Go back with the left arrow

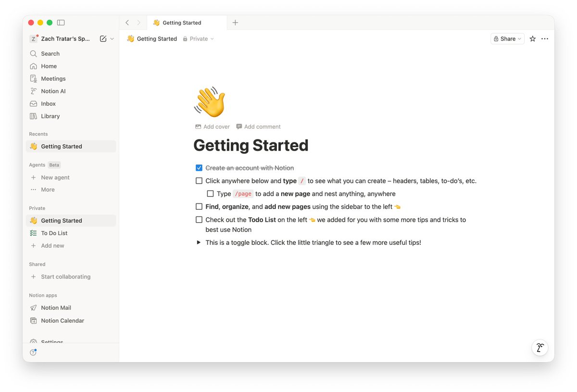tap(127, 23)
